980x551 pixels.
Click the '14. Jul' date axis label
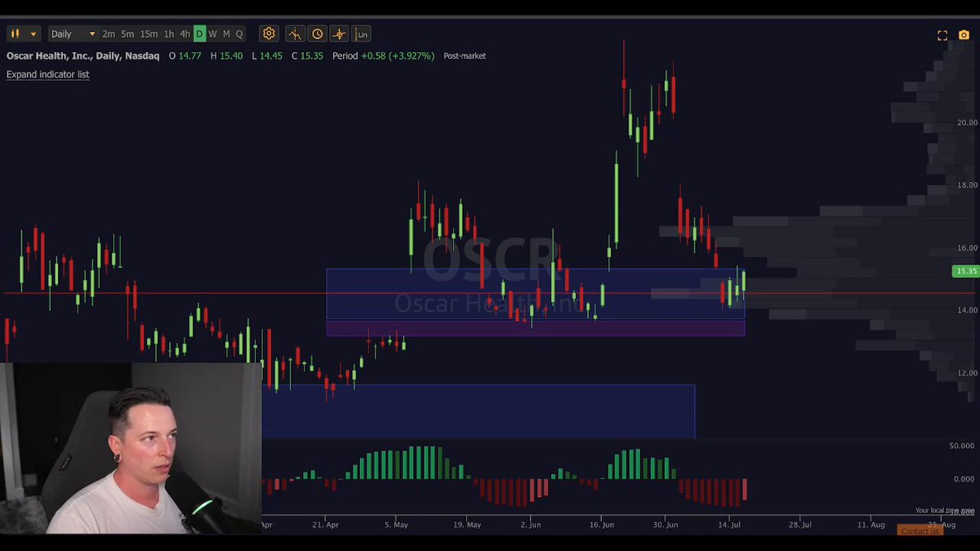(x=730, y=525)
